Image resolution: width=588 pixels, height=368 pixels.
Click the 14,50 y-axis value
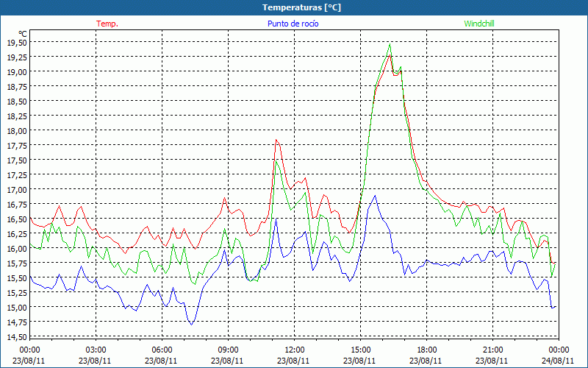pyautogui.click(x=17, y=337)
